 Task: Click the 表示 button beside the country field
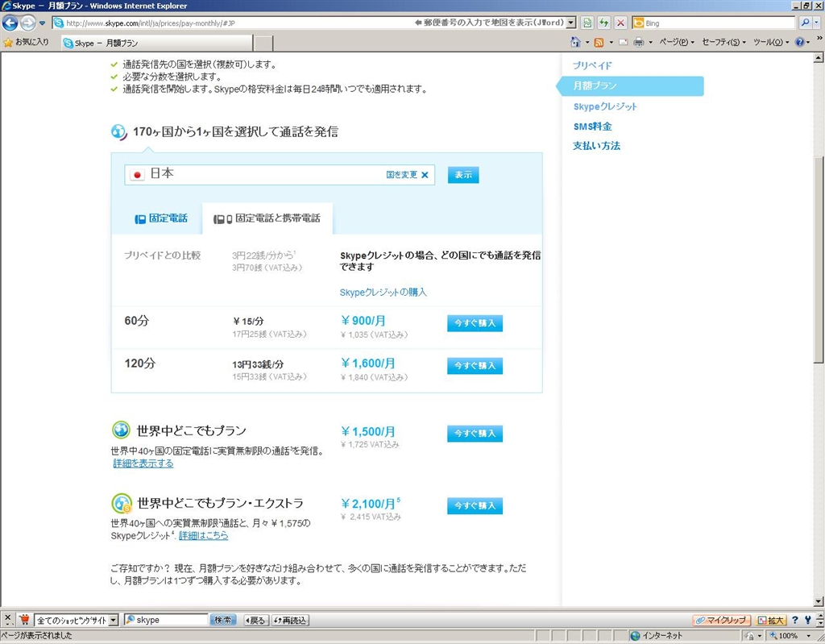click(463, 175)
